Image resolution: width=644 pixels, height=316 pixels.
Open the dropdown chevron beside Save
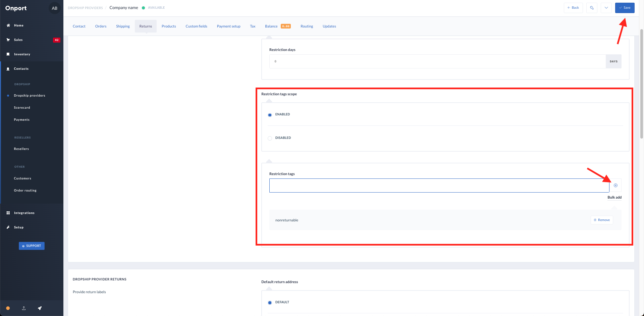click(606, 8)
